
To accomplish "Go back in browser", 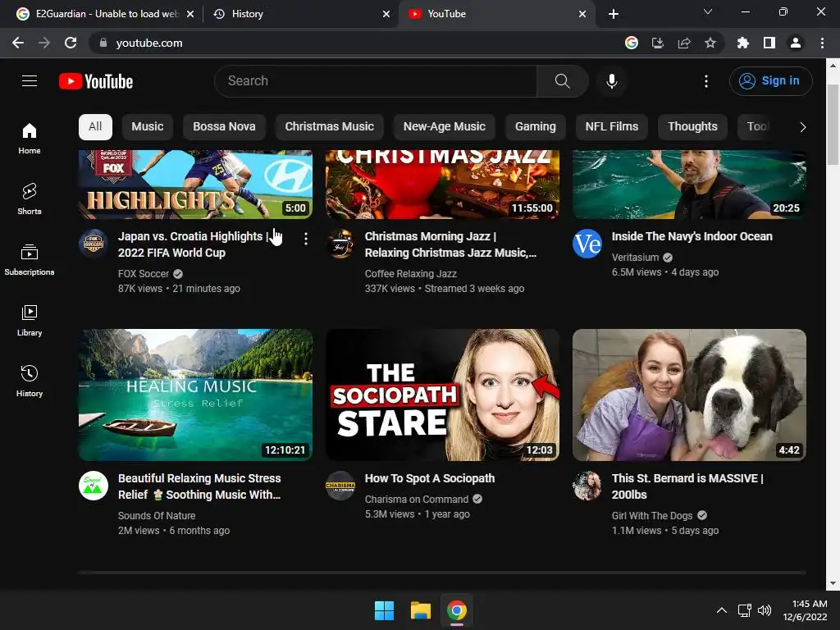I will 18,43.
